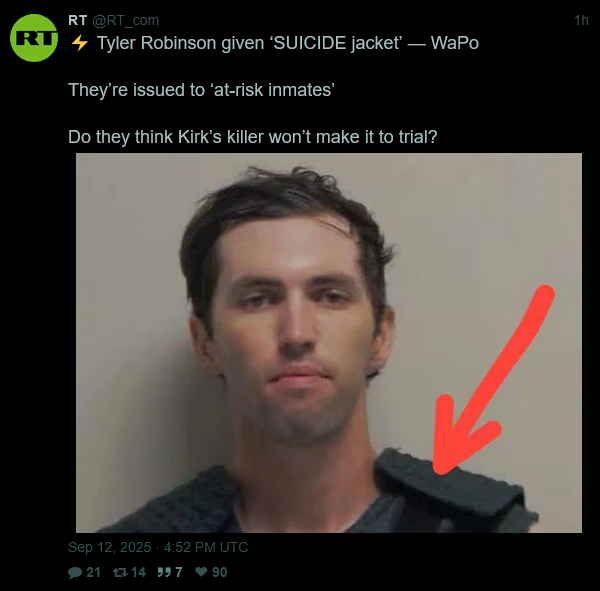The width and height of the screenshot is (600, 591).
Task: Click the reply count 21
Action: (93, 572)
